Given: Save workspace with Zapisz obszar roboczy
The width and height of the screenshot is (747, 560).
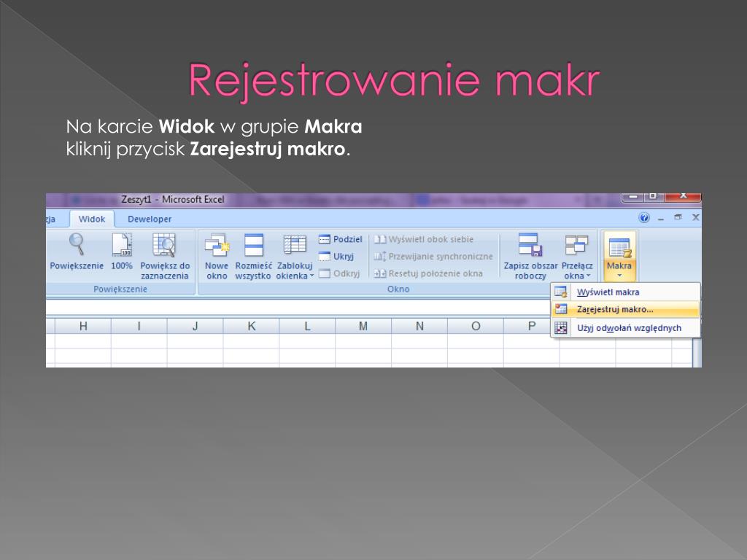Looking at the screenshot, I should pyautogui.click(x=530, y=257).
